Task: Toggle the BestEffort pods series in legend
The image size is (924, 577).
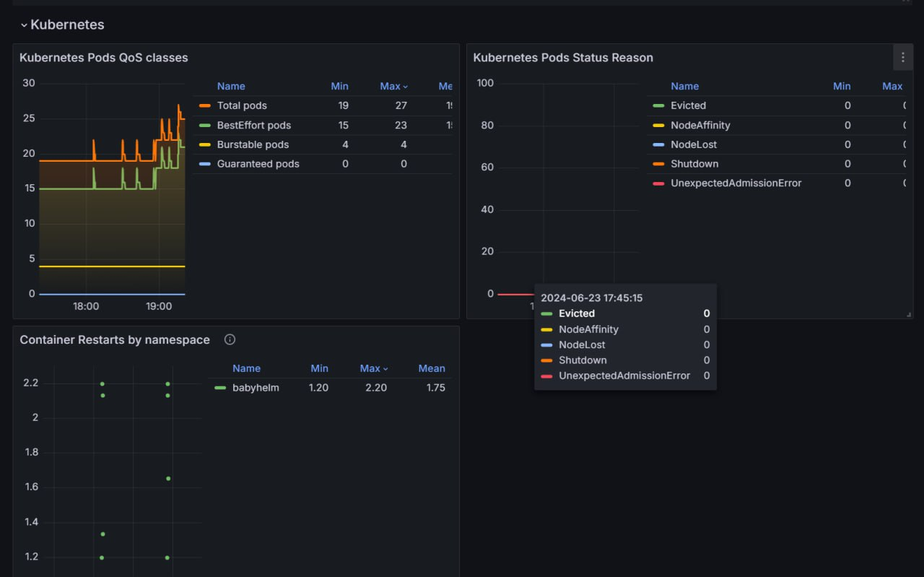Action: [x=254, y=125]
